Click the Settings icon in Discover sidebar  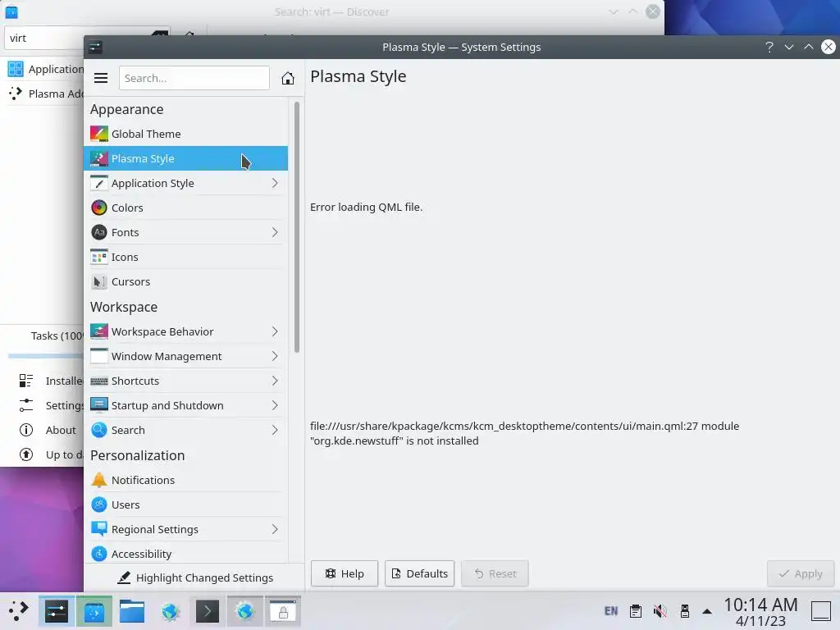coord(25,405)
